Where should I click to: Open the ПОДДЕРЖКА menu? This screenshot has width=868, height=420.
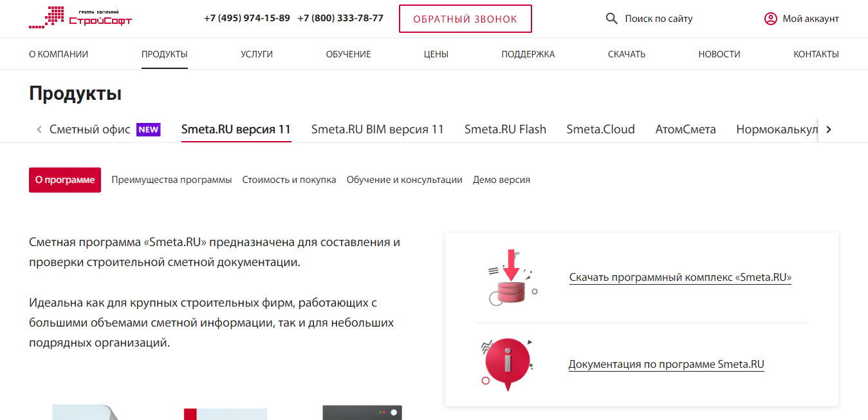coord(528,54)
